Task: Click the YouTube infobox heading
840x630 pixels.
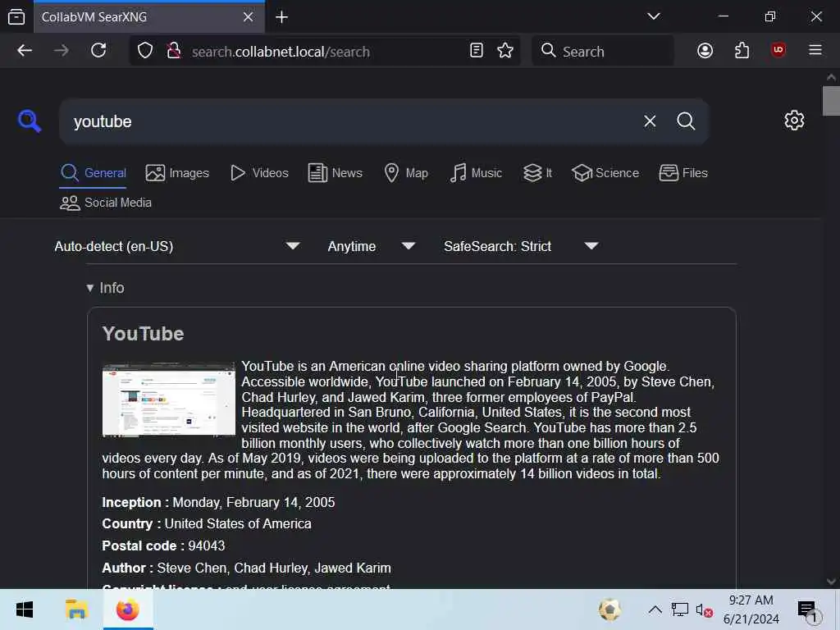Action: [x=143, y=334]
